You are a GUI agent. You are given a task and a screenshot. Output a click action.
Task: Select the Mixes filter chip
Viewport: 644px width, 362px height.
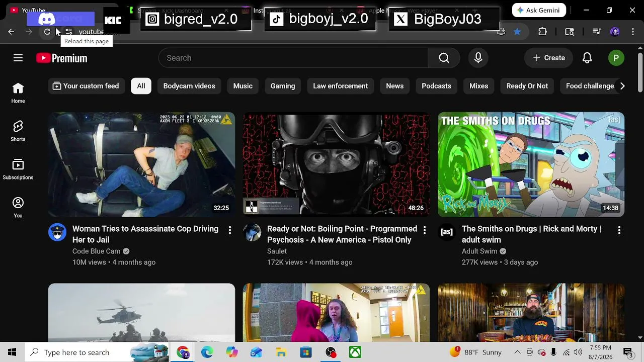[479, 86]
